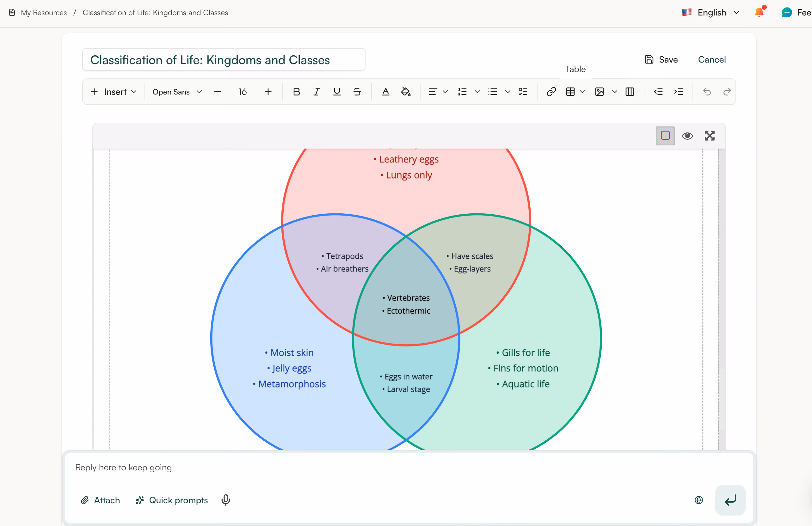Edit the document title field
Image resolution: width=812 pixels, height=526 pixels.
click(x=224, y=60)
